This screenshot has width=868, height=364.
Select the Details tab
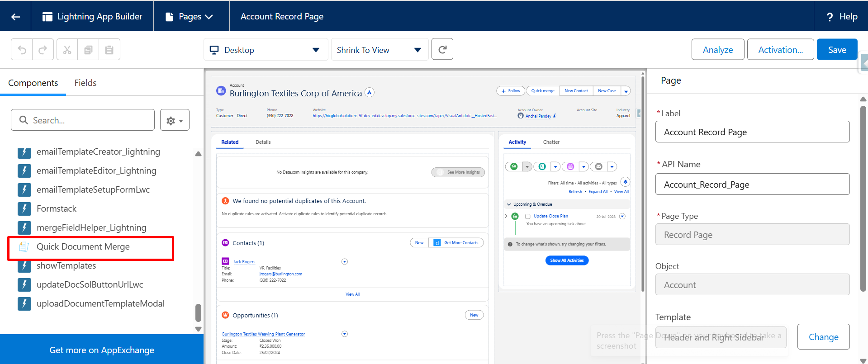click(263, 142)
